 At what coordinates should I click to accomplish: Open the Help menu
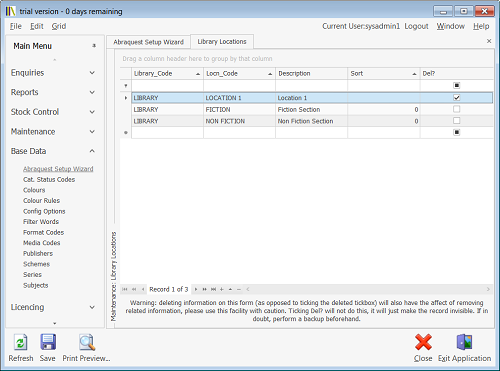tap(481, 26)
